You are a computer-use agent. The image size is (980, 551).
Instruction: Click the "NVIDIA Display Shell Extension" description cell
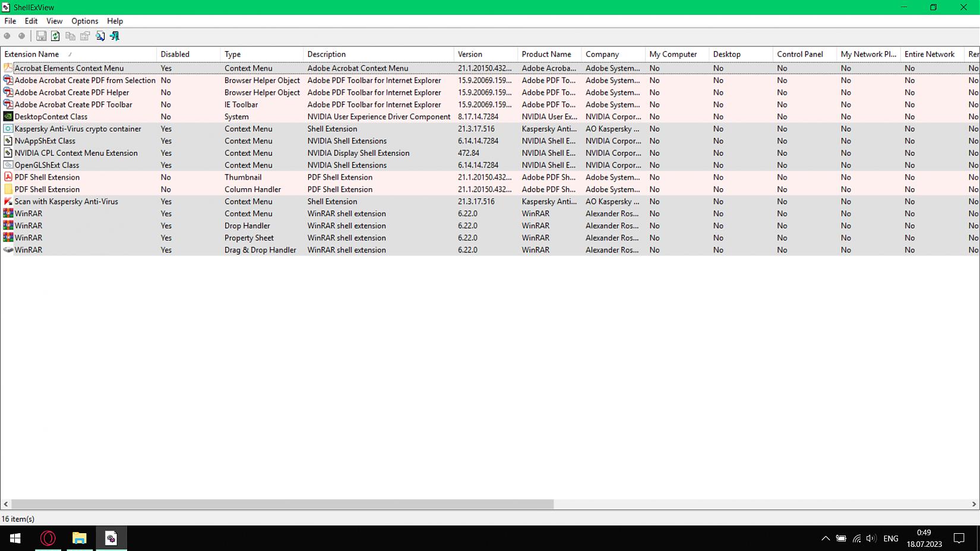point(359,153)
